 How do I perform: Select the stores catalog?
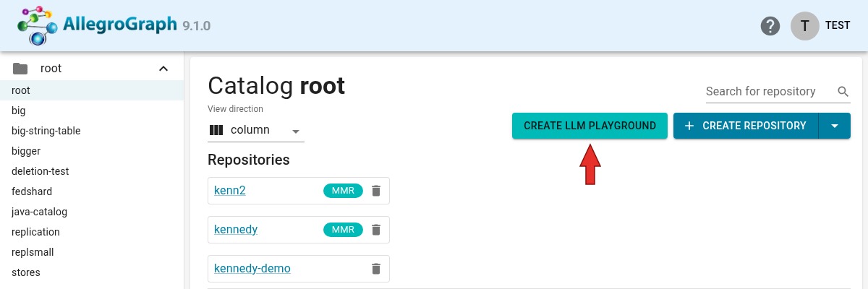(x=92, y=272)
